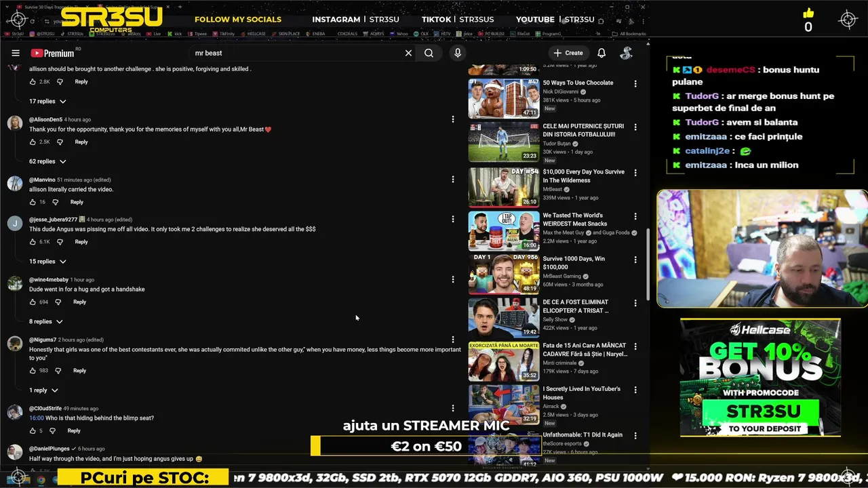Jump to 16:00 timestamp in @Cl0udStrife comment

pyautogui.click(x=36, y=418)
